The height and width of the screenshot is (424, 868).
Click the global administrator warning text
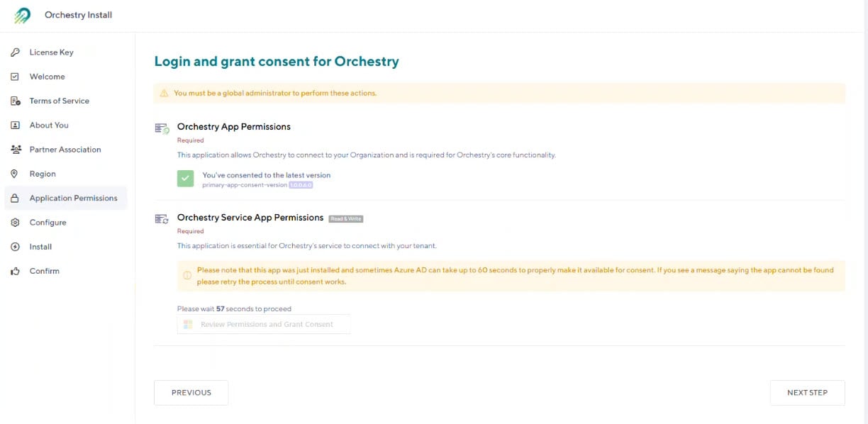pyautogui.click(x=275, y=93)
